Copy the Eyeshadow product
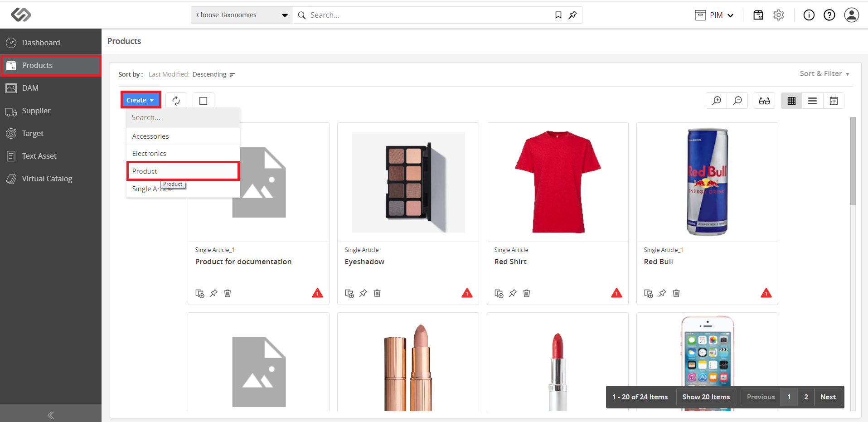Viewport: 868px width, 422px height. pos(349,293)
